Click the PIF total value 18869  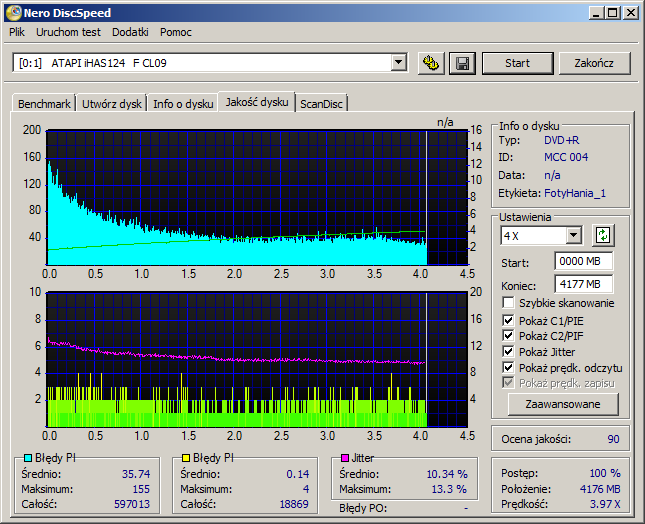[x=294, y=504]
